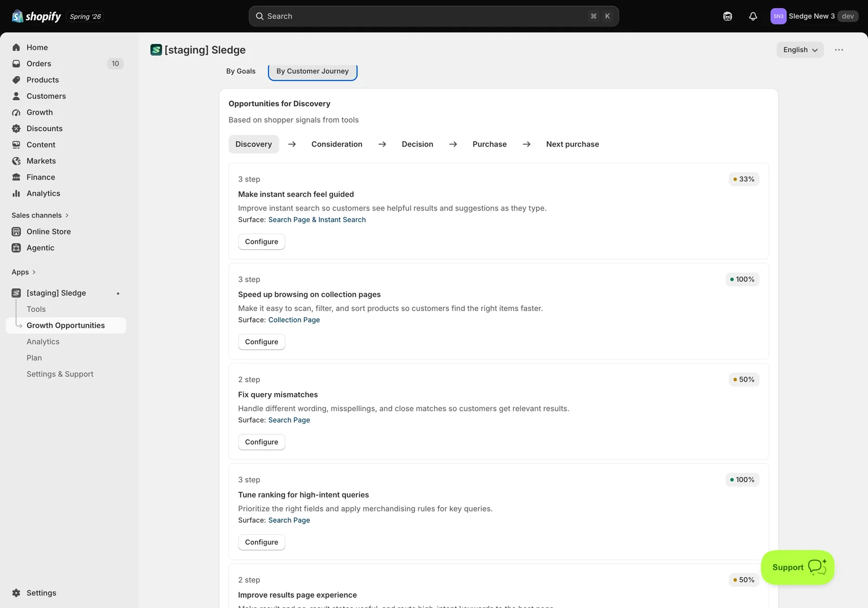Click the Online Store icon
The width and height of the screenshot is (868, 608).
point(16,232)
